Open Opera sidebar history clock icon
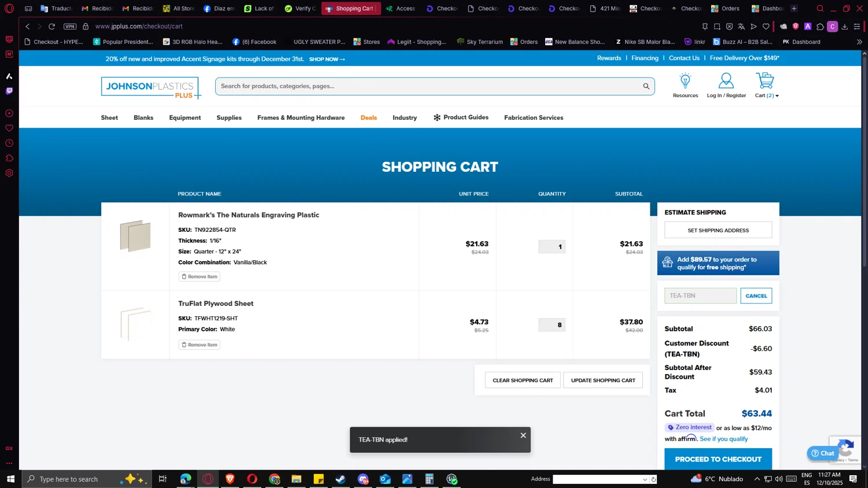This screenshot has height=488, width=868. click(x=9, y=143)
